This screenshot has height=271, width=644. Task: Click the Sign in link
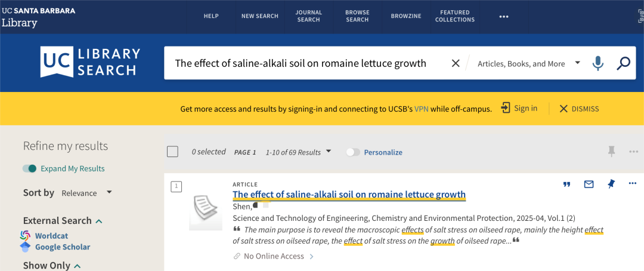tap(519, 108)
